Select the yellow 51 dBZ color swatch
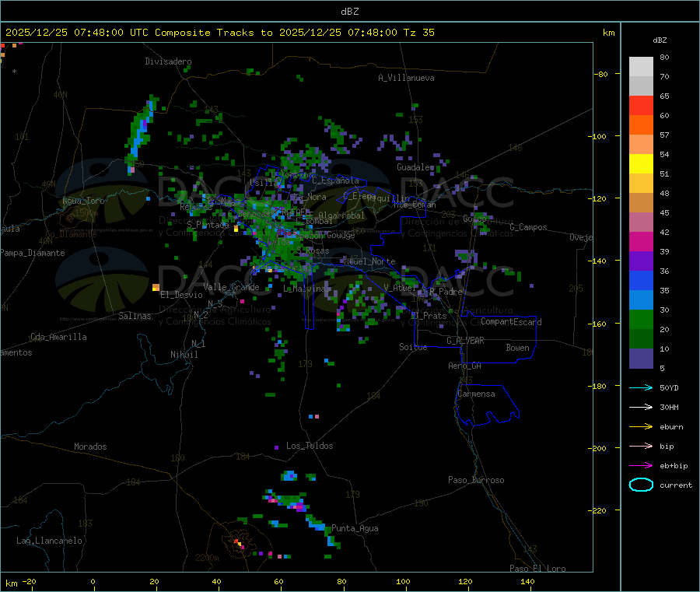This screenshot has height=592, width=700. pos(641,164)
